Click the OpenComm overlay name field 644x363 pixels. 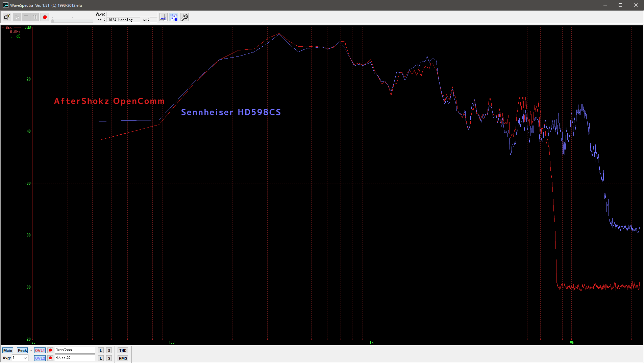(x=75, y=350)
